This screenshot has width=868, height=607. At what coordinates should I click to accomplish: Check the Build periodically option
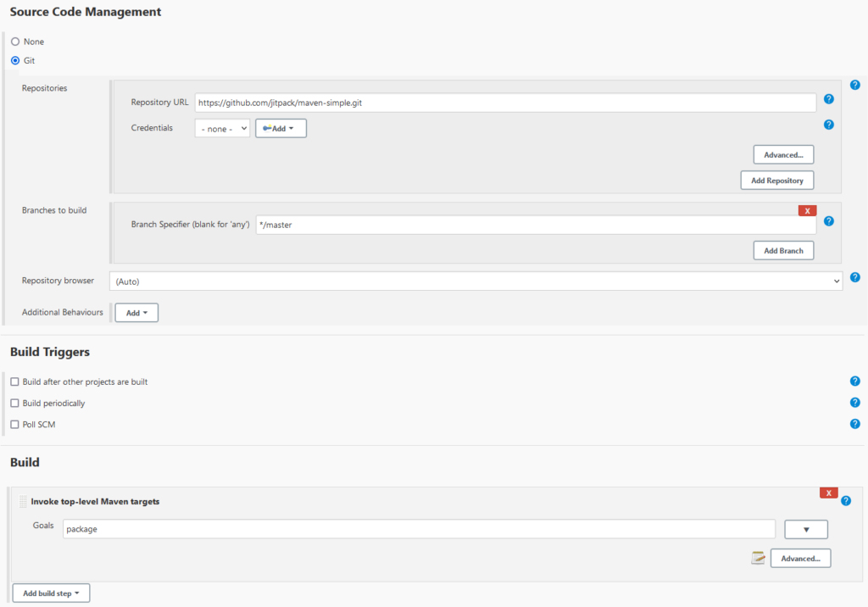(x=14, y=404)
